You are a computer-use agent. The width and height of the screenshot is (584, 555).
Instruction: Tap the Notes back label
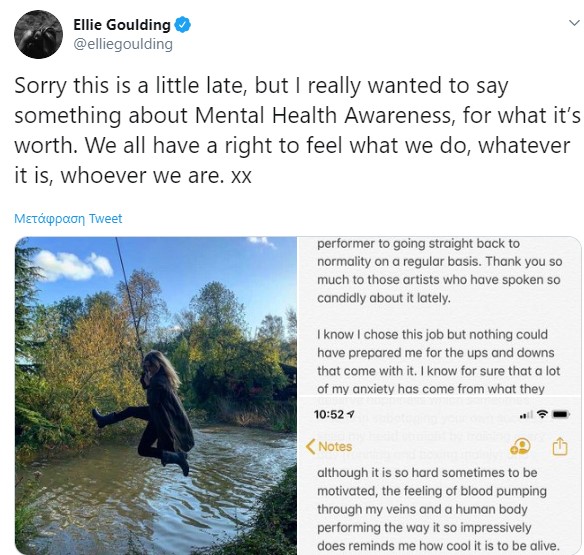[335, 446]
